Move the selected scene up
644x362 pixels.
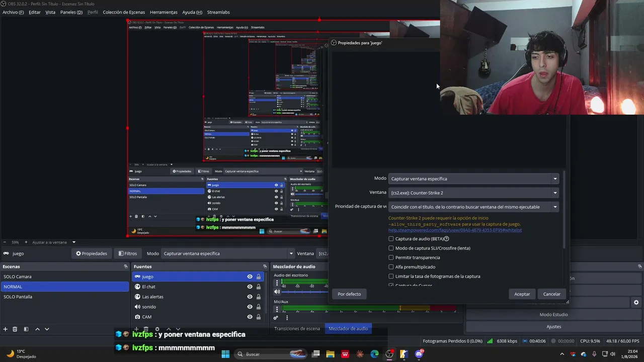tap(37, 329)
